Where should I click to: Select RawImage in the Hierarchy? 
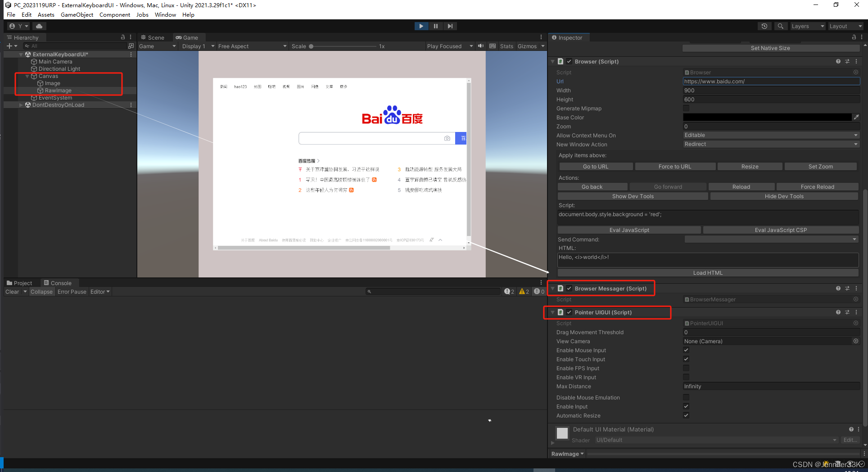click(x=58, y=91)
